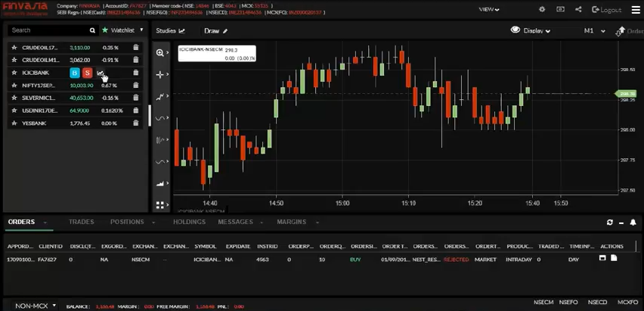This screenshot has height=311, width=644.
Task: Open chart icon on ICICIBANK row
Action: click(x=101, y=73)
